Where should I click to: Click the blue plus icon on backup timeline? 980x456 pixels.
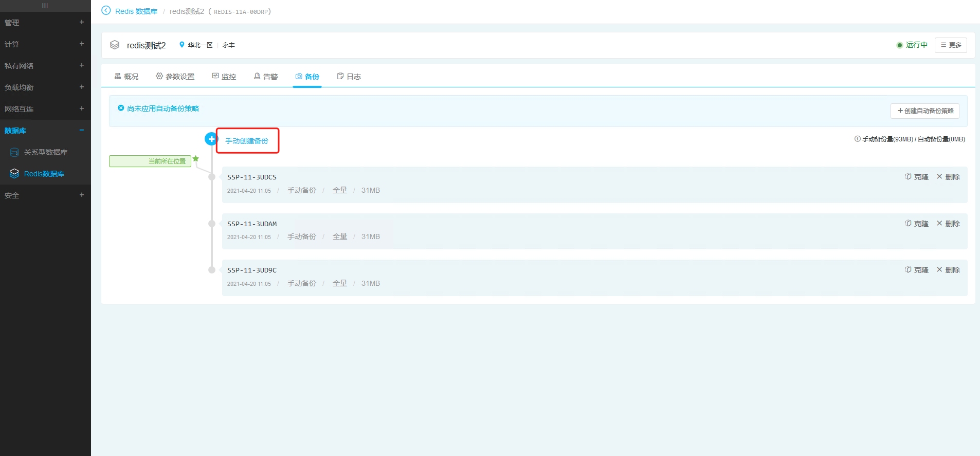click(x=211, y=139)
